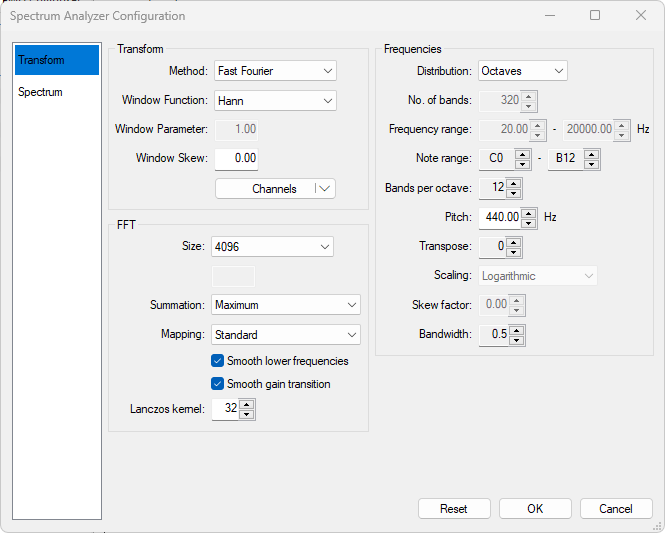Image resolution: width=665 pixels, height=533 pixels.
Task: Open the Distribution dropdown set to Octaves
Action: pyautogui.click(x=522, y=71)
